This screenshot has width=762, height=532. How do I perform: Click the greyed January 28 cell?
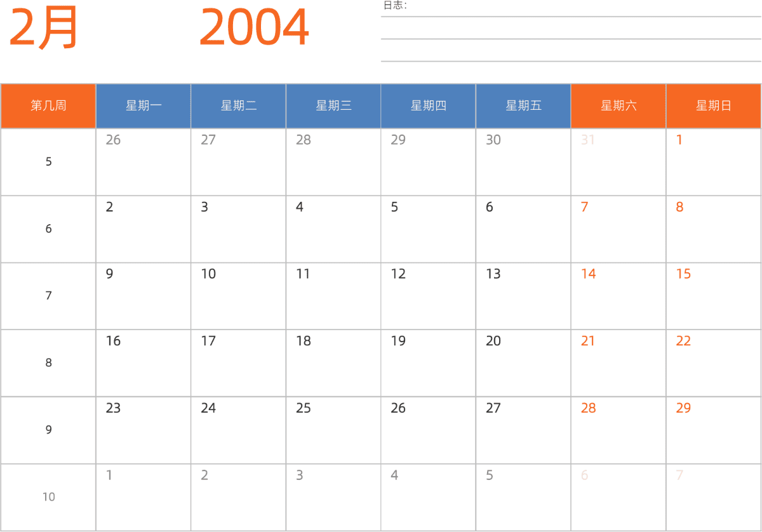[333, 162]
